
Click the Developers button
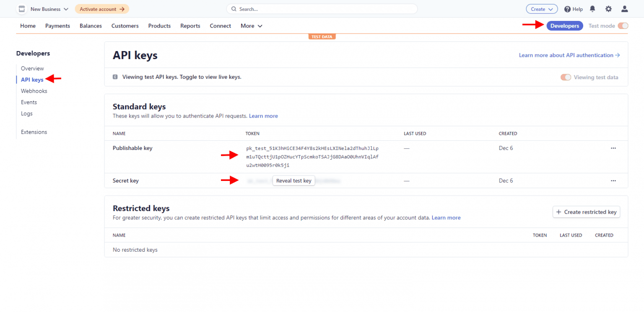[565, 26]
